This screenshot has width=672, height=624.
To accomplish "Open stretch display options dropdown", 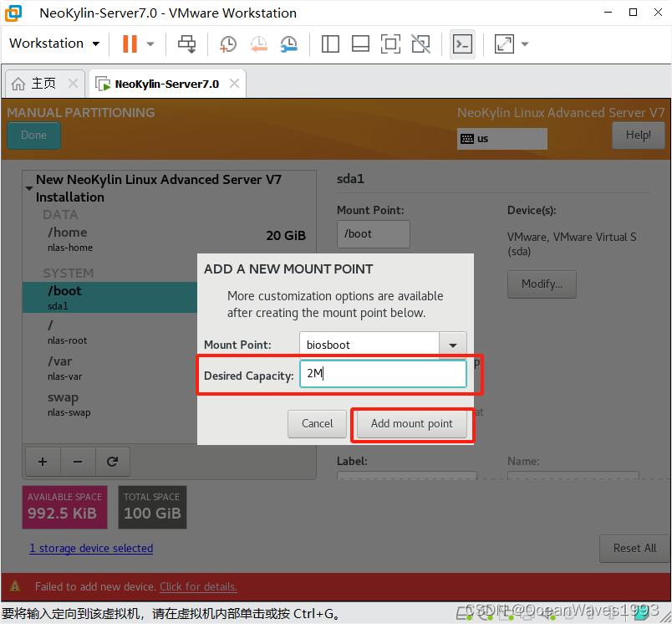I will pos(525,43).
